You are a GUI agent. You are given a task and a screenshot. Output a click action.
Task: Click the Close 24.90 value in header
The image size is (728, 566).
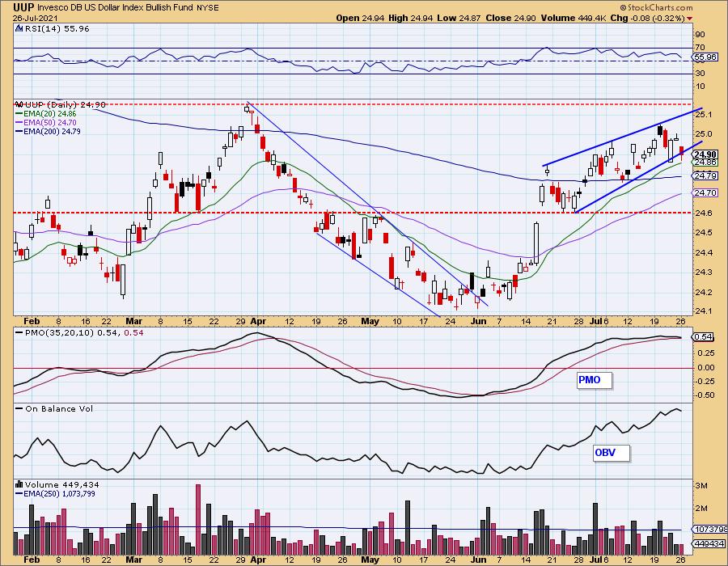510,18
